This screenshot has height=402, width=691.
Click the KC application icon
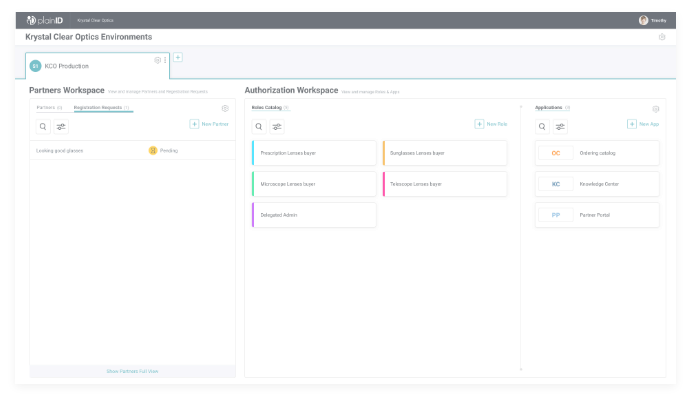pyautogui.click(x=556, y=184)
